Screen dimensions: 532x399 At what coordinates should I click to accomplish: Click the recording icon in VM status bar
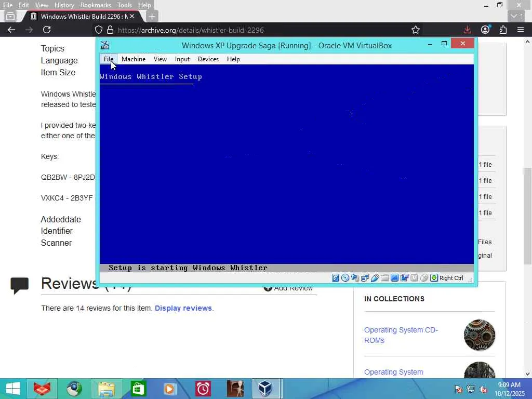404,278
